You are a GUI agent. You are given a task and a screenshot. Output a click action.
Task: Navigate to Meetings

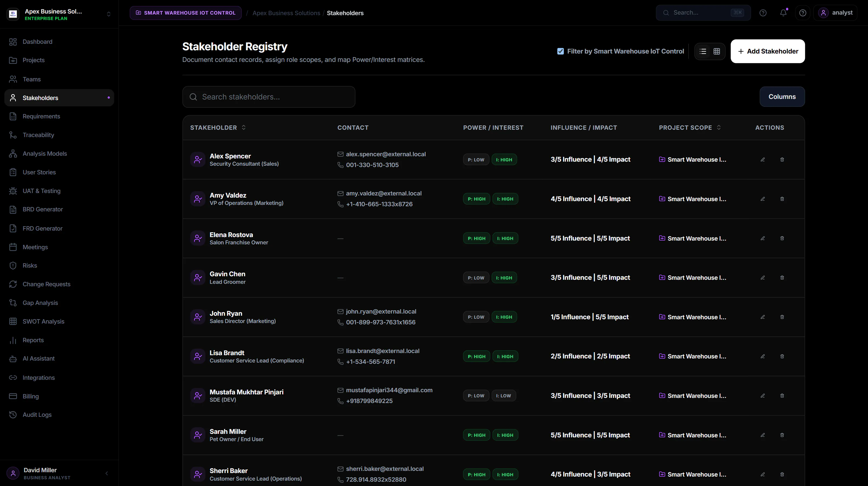coord(59,247)
